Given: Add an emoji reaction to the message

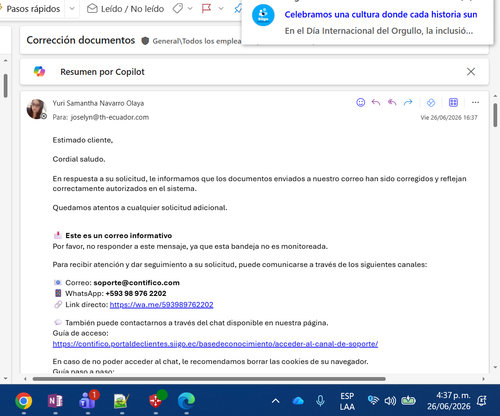Looking at the screenshot, I should (360, 102).
